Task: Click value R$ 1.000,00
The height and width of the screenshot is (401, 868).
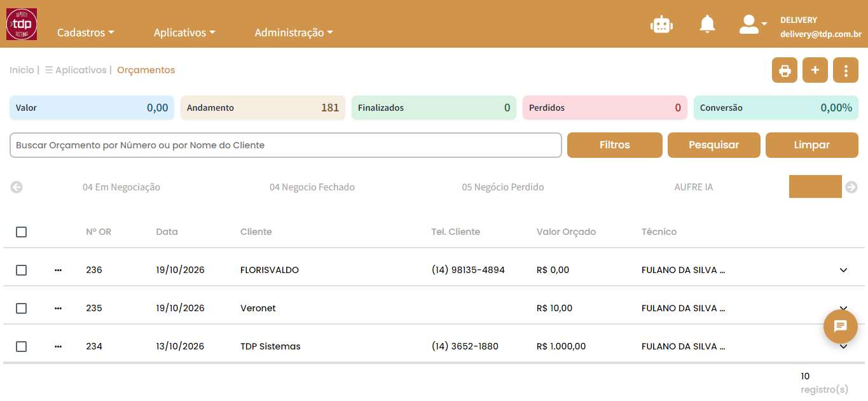Action: tap(561, 346)
